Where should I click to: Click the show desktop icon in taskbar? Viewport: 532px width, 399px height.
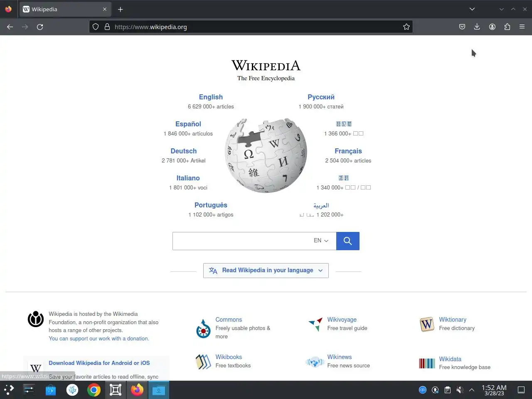[x=521, y=390]
